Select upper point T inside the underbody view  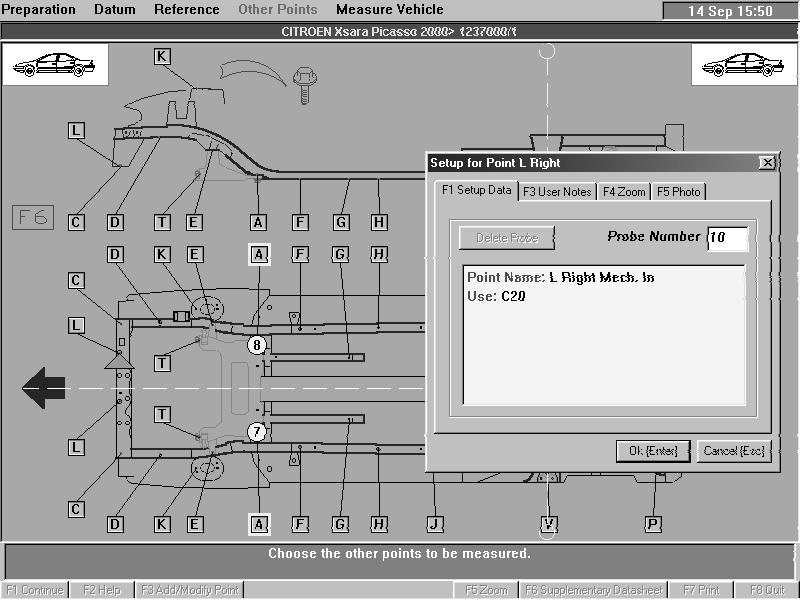tap(162, 363)
